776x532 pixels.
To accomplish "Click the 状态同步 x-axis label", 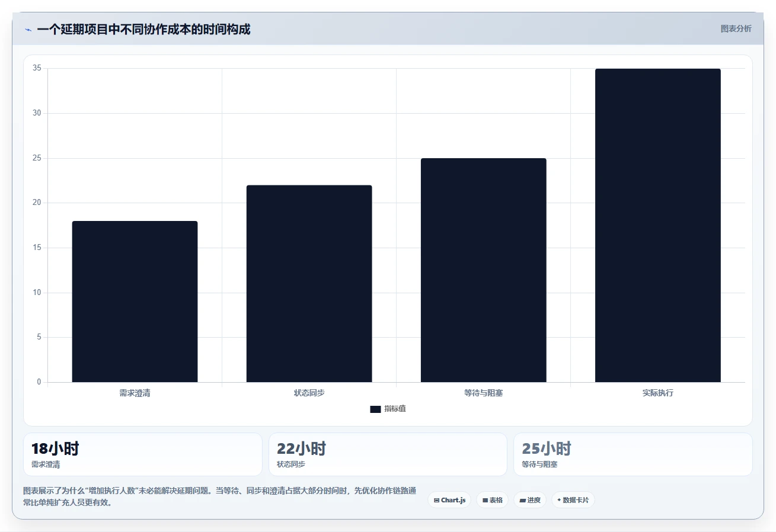I will pos(309,393).
